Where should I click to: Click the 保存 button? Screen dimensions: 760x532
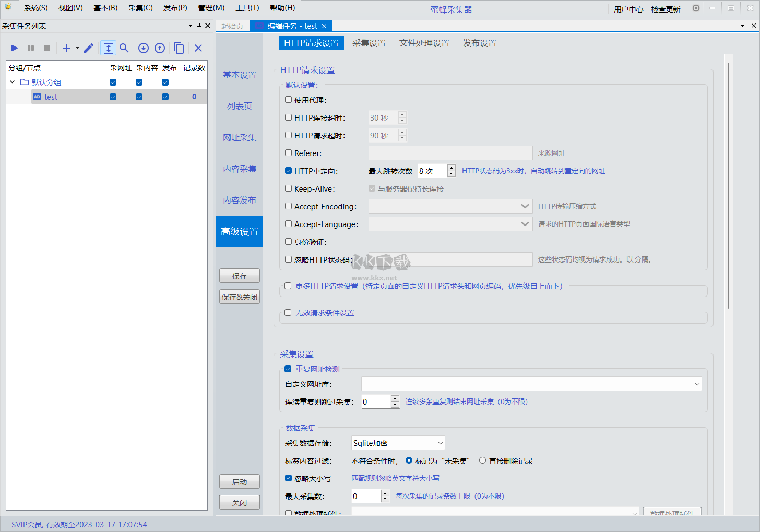[x=239, y=276]
